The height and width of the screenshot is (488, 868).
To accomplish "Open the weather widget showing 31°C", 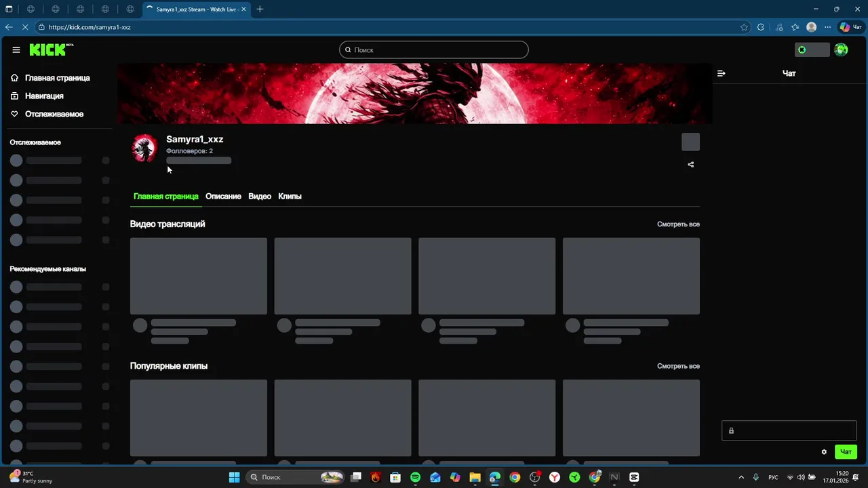I will click(x=32, y=477).
